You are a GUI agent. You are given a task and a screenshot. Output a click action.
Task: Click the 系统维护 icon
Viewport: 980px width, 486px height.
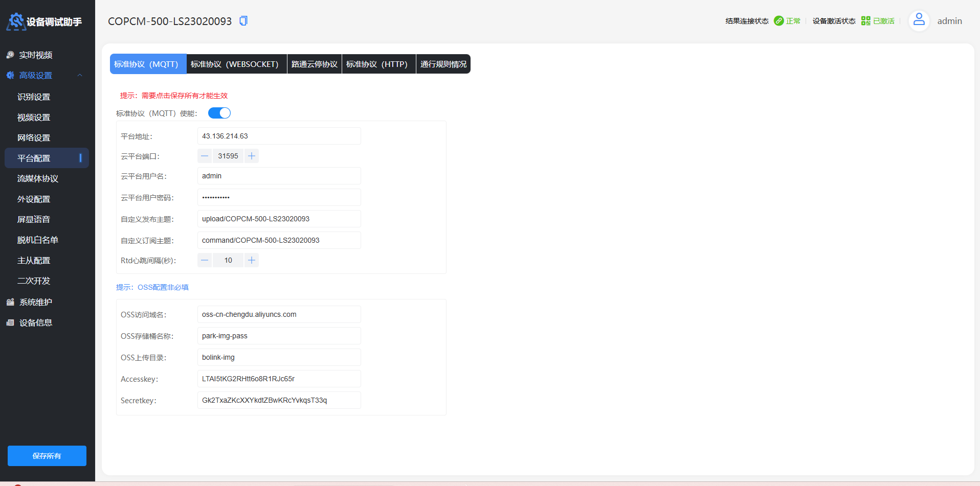(10, 302)
